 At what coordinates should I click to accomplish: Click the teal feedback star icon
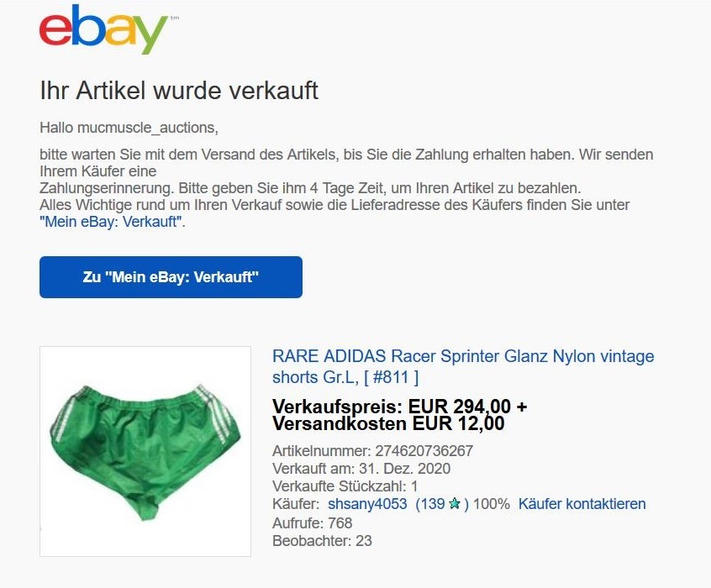tap(455, 504)
